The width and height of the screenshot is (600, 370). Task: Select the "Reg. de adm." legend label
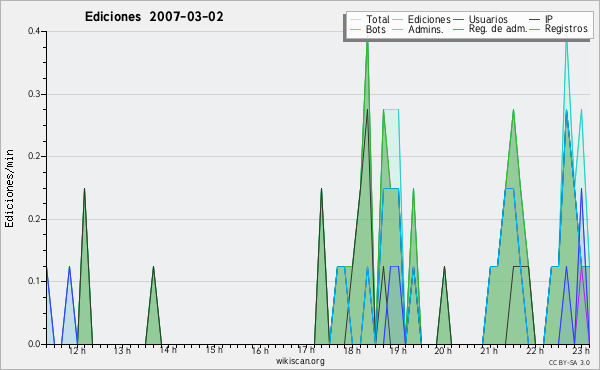[498, 29]
